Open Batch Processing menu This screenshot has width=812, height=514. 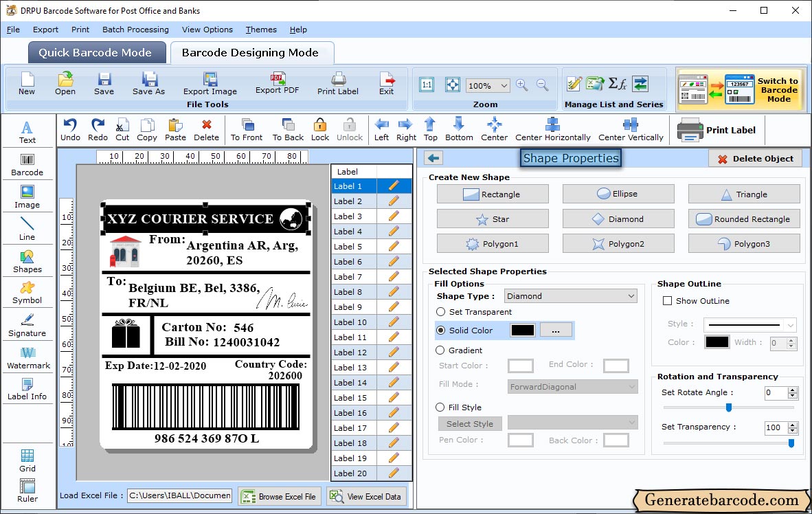click(136, 30)
